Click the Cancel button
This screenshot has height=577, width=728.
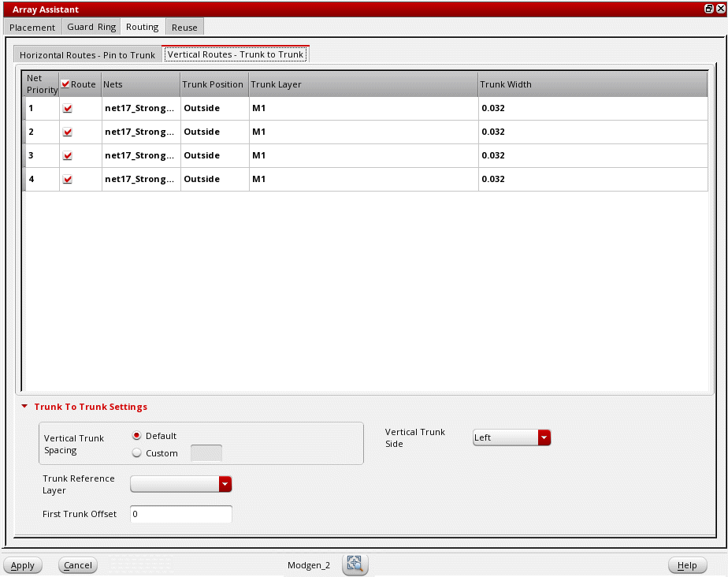[78, 565]
